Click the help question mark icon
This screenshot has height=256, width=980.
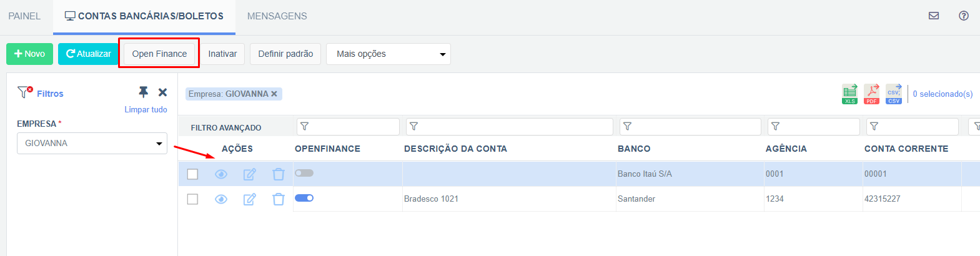pyautogui.click(x=964, y=16)
